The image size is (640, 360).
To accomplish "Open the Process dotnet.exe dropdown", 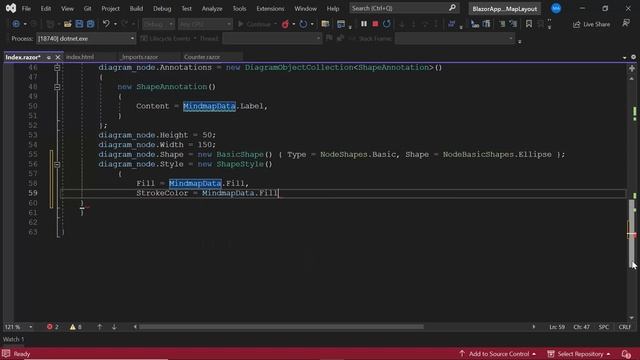I will coord(86,38).
